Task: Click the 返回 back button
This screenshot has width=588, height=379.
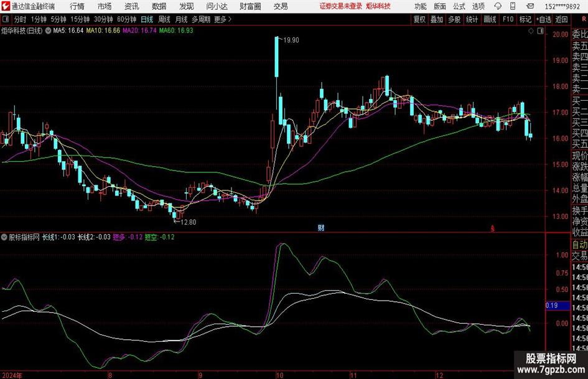Action: [561, 19]
